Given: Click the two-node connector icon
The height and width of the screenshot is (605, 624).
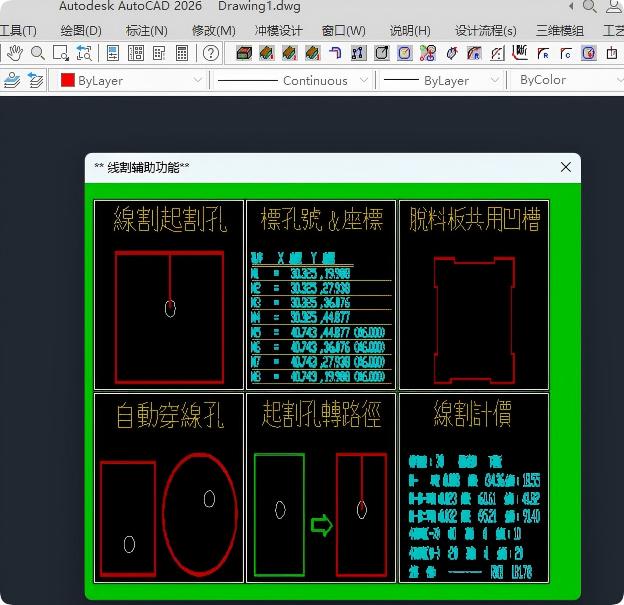Looking at the screenshot, I should 359,53.
